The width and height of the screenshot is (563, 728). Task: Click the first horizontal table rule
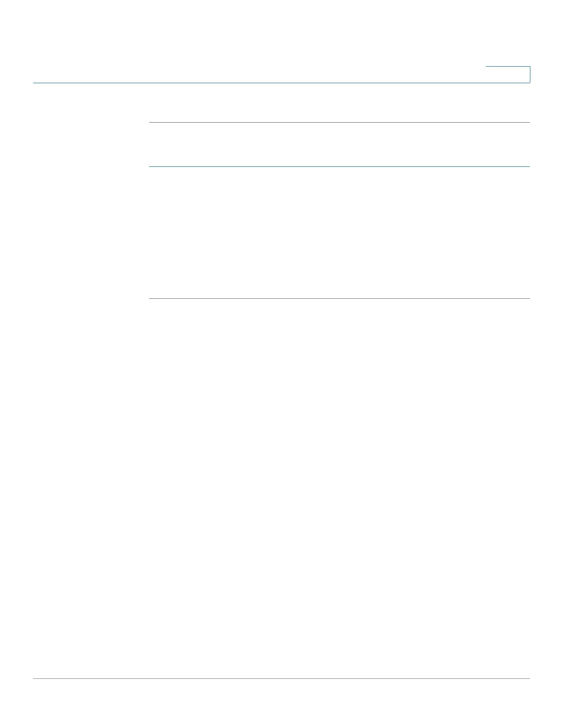tap(339, 122)
